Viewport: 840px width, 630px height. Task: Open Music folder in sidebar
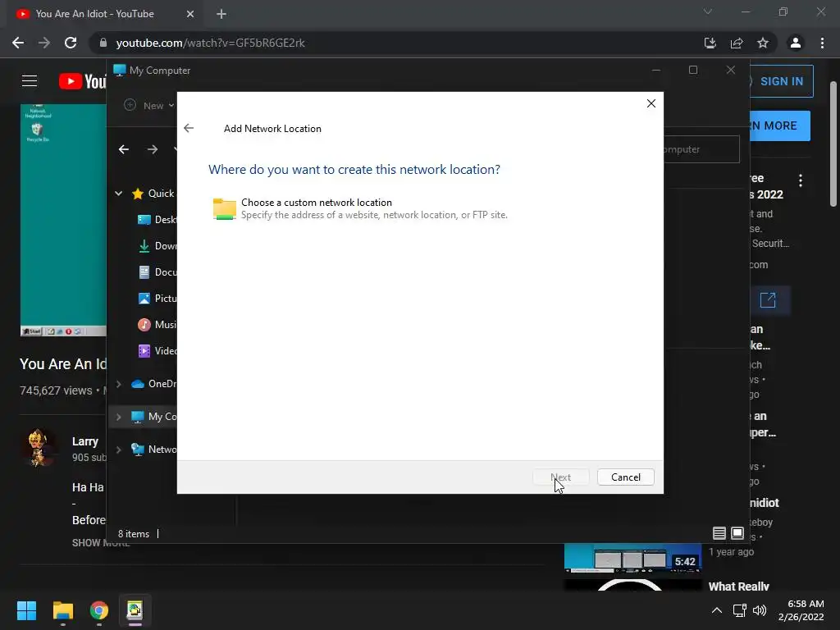157,325
